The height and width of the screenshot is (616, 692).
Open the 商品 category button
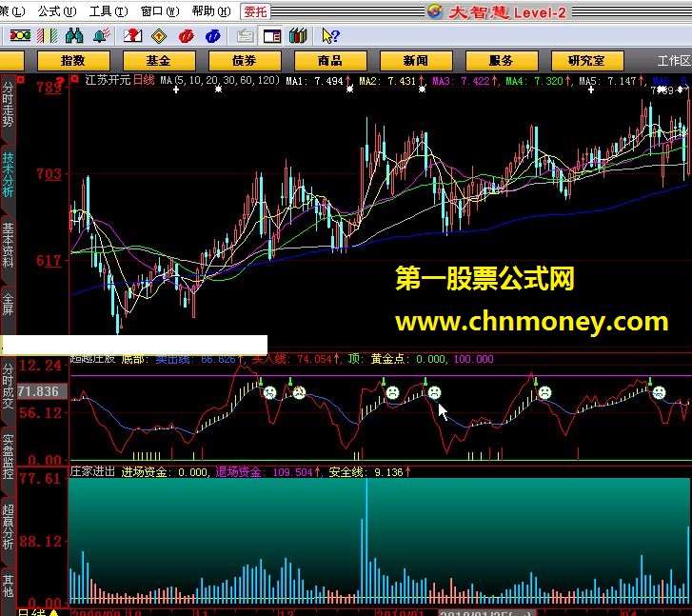tap(330, 61)
